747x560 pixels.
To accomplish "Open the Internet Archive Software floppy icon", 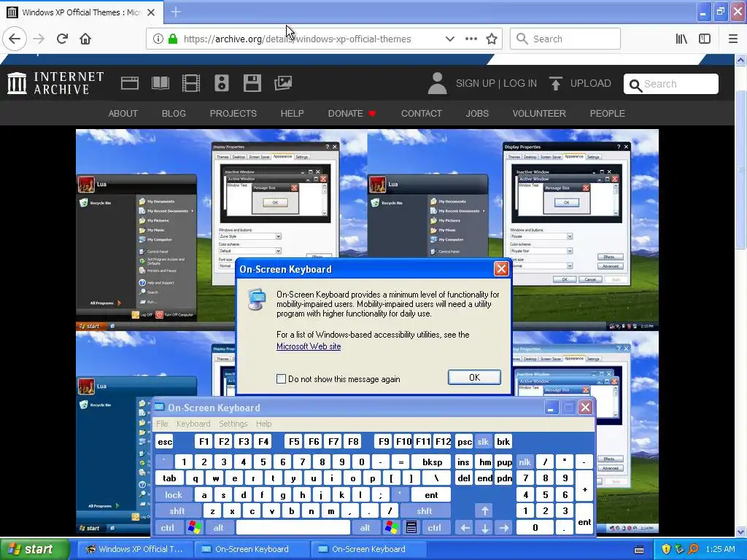I will (x=252, y=83).
